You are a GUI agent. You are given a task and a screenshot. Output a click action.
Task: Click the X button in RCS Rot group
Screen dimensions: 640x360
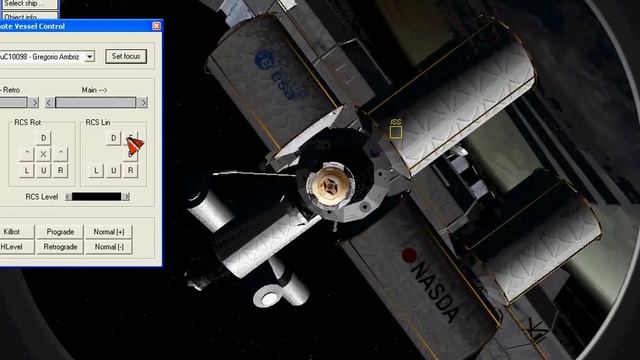43,154
